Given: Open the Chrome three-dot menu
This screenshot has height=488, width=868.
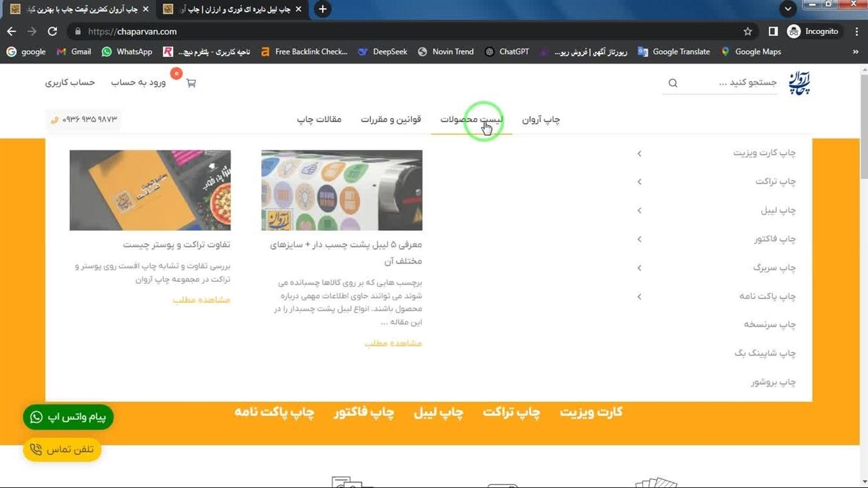Looking at the screenshot, I should click(x=856, y=31).
